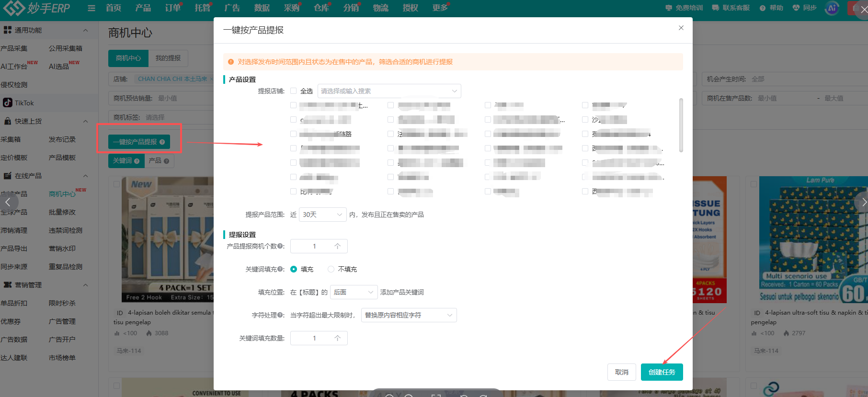Click the 取消 button
Screen dimensions: 868x397
tap(622, 372)
